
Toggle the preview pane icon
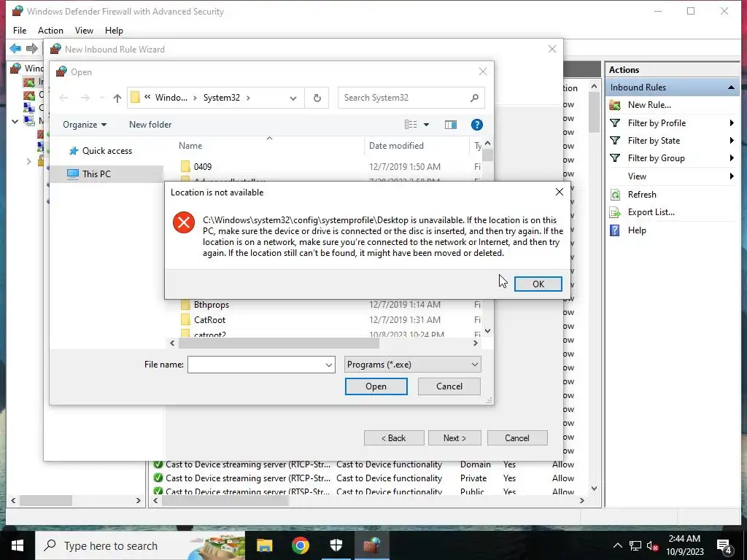pos(451,125)
